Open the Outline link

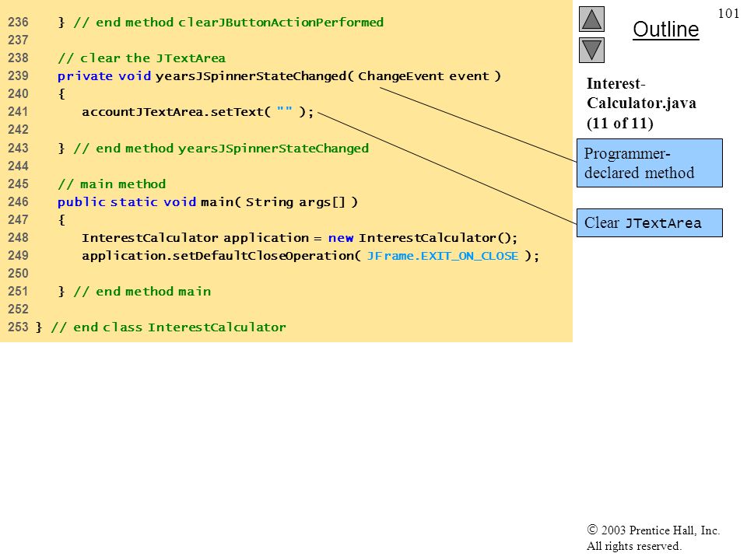click(665, 30)
